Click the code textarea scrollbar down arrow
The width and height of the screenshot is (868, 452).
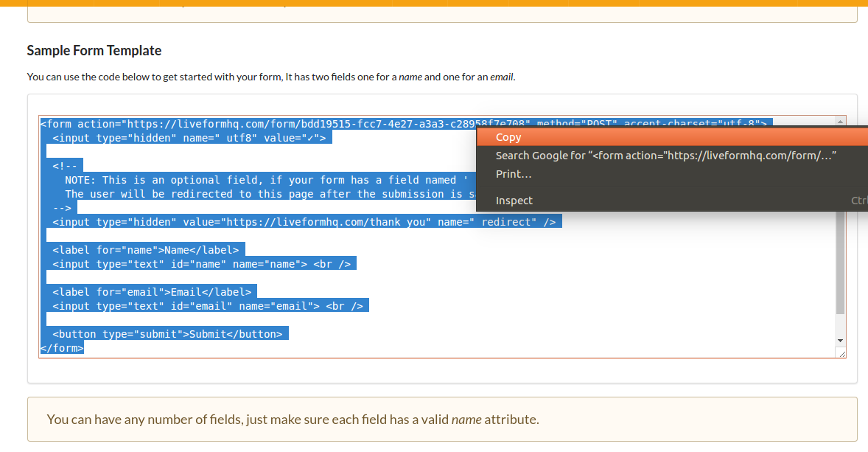(x=840, y=341)
